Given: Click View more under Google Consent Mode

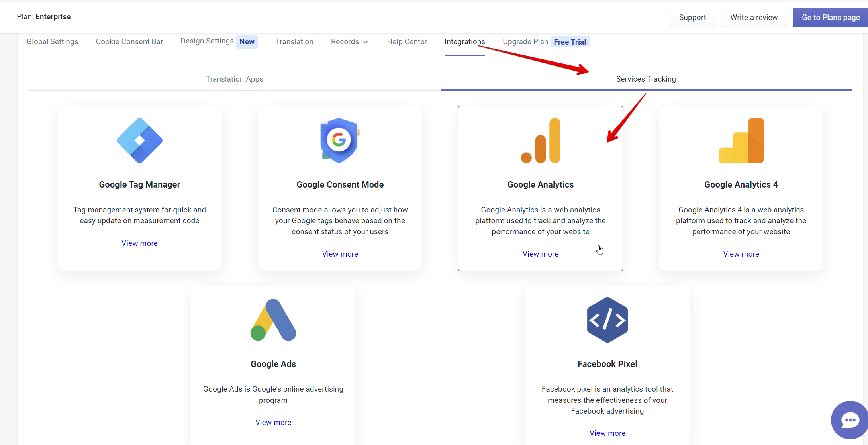Looking at the screenshot, I should [x=340, y=254].
